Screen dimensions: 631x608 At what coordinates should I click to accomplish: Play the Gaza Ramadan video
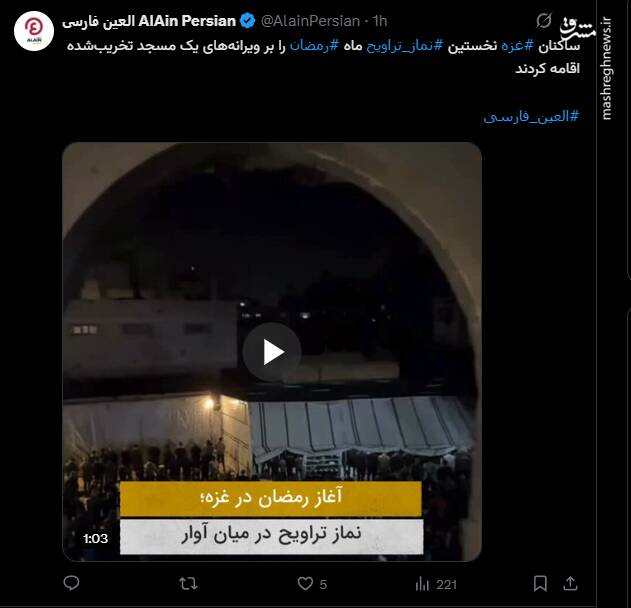pos(272,352)
